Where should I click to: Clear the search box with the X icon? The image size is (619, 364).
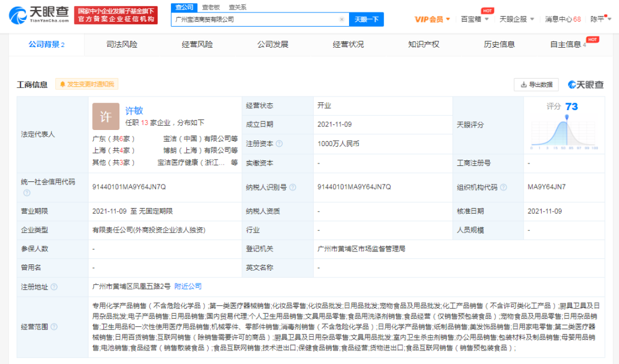[x=342, y=19]
